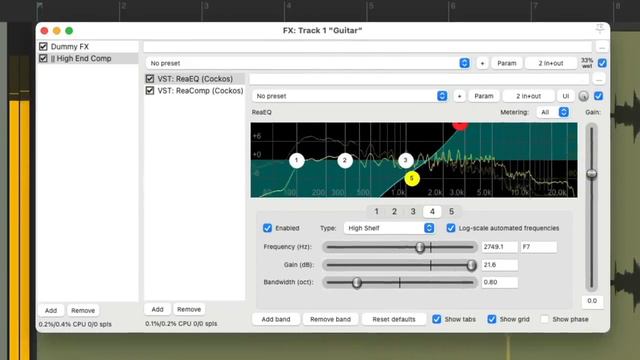
Task: Toggle Dummy FX checkbox
Action: click(43, 47)
